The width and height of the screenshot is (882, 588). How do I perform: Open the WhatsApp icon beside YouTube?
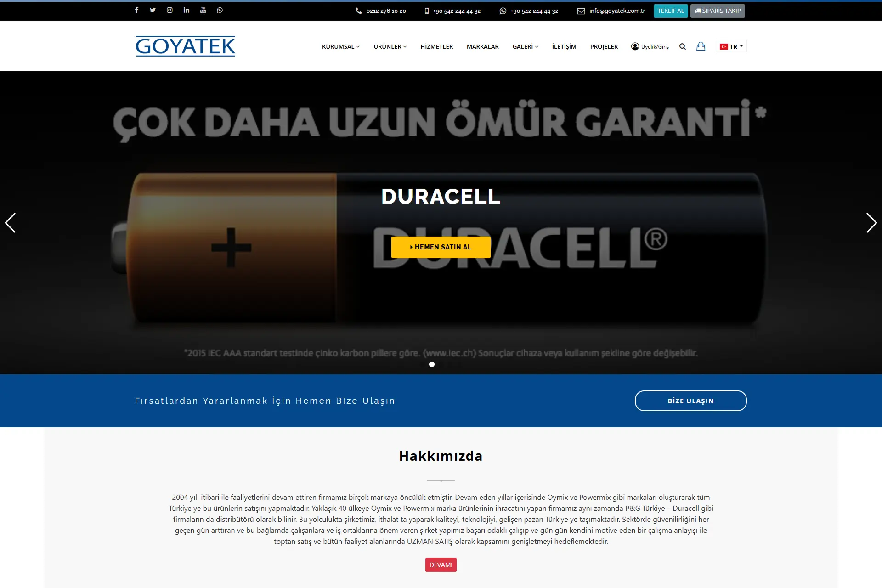pyautogui.click(x=220, y=10)
